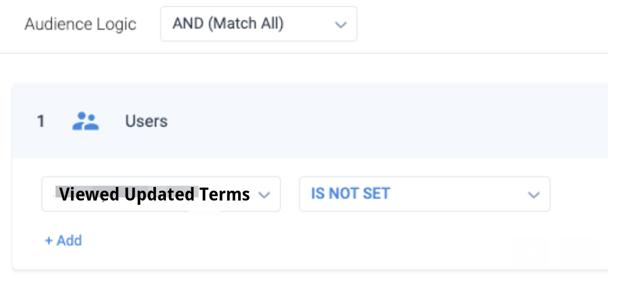Click the Users segment header bar
This screenshot has height=290, width=644.
[310, 120]
